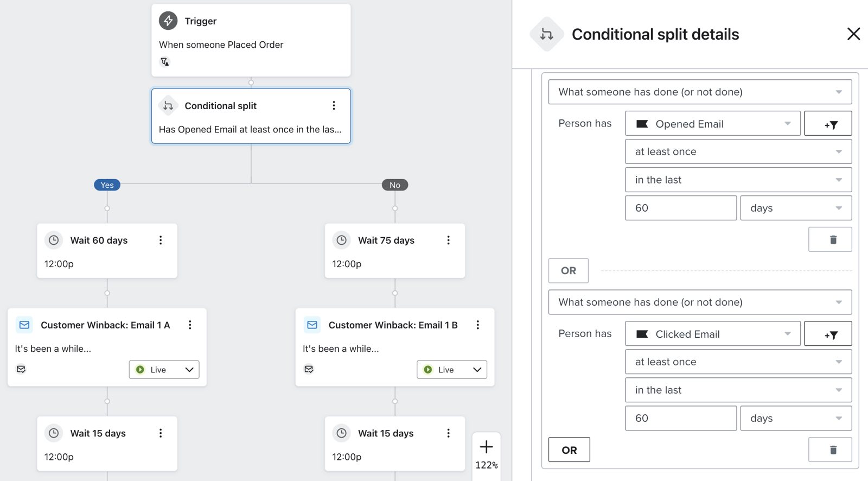Select the Yes branch label
This screenshot has height=481, width=868.
[x=107, y=185]
